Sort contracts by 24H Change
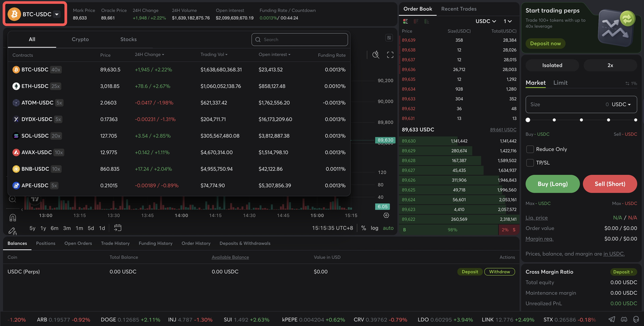 click(x=149, y=55)
